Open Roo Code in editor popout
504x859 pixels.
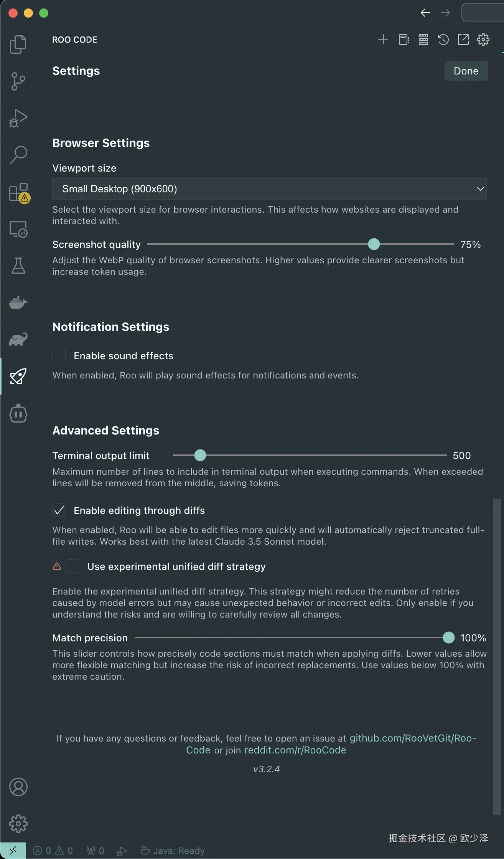[463, 40]
